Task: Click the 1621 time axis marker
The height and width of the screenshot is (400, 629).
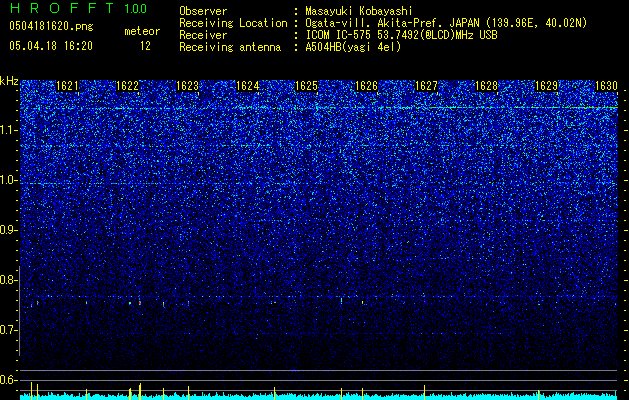Action: click(67, 86)
